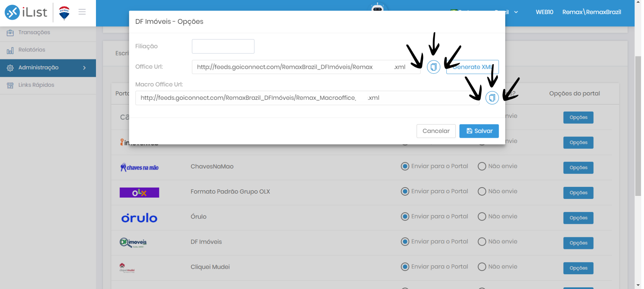Copy the Macro Office Url with copy icon

coord(492,98)
